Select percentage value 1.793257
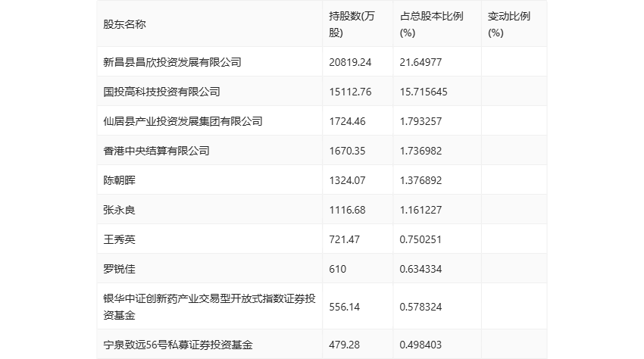Image resolution: width=644 pixels, height=359 pixels. click(x=420, y=121)
